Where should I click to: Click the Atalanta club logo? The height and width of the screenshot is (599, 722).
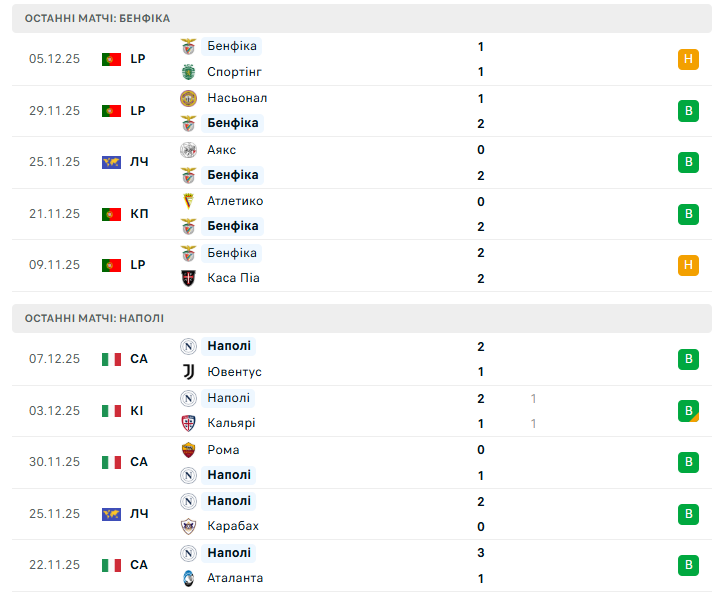click(188, 578)
